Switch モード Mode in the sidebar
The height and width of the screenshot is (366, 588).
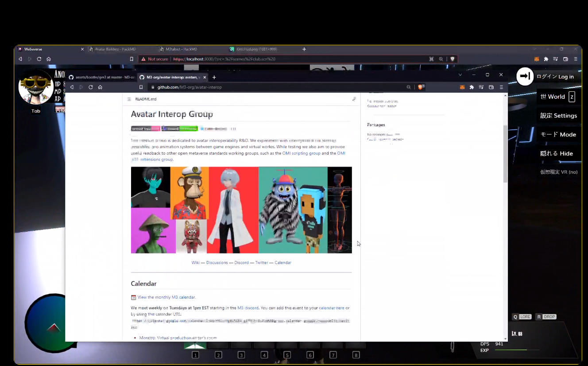pyautogui.click(x=558, y=134)
